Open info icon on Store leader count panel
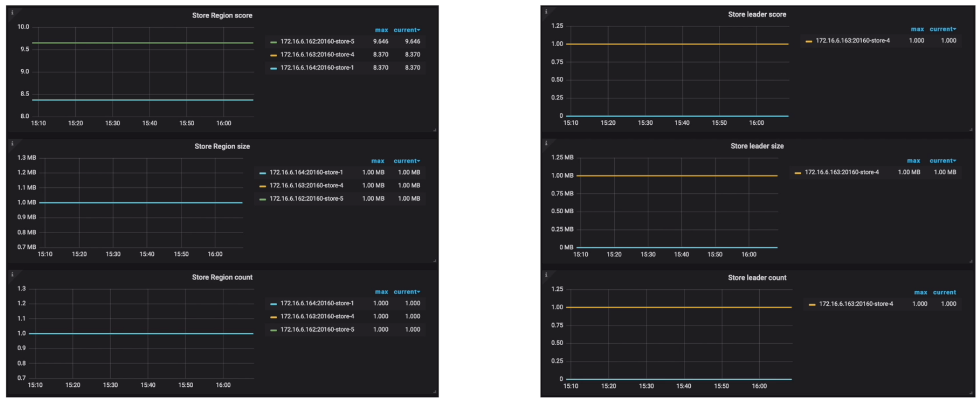The width and height of the screenshot is (980, 398). pos(546,274)
